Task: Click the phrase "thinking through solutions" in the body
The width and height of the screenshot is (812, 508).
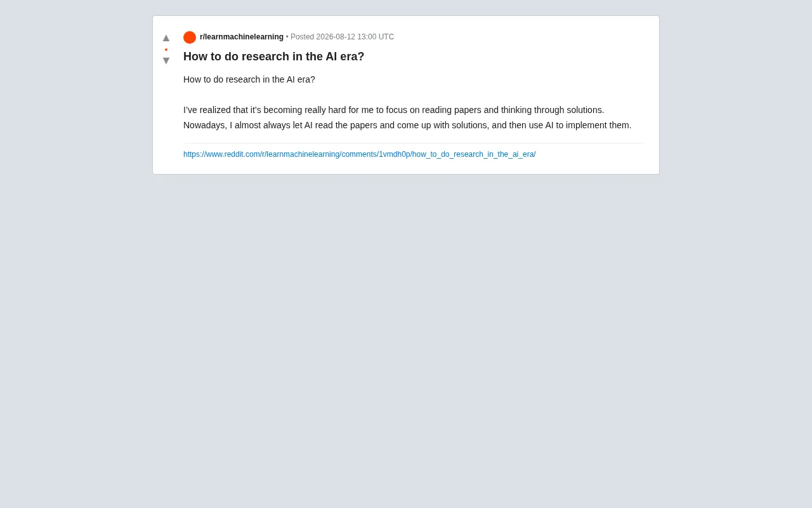Action: click(x=551, y=110)
